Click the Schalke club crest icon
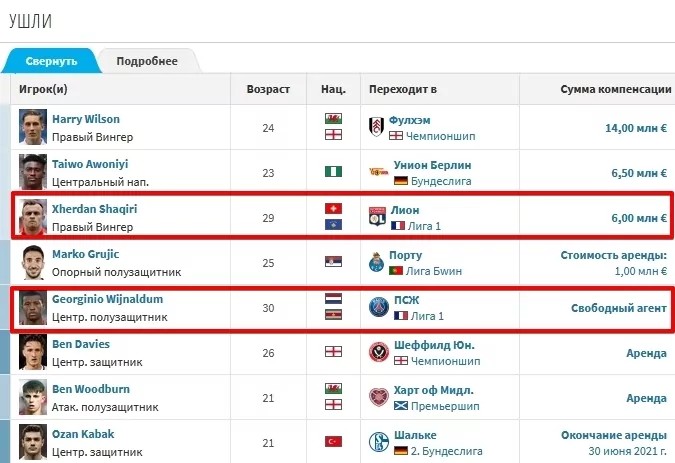This screenshot has height=463, width=675. tap(377, 441)
